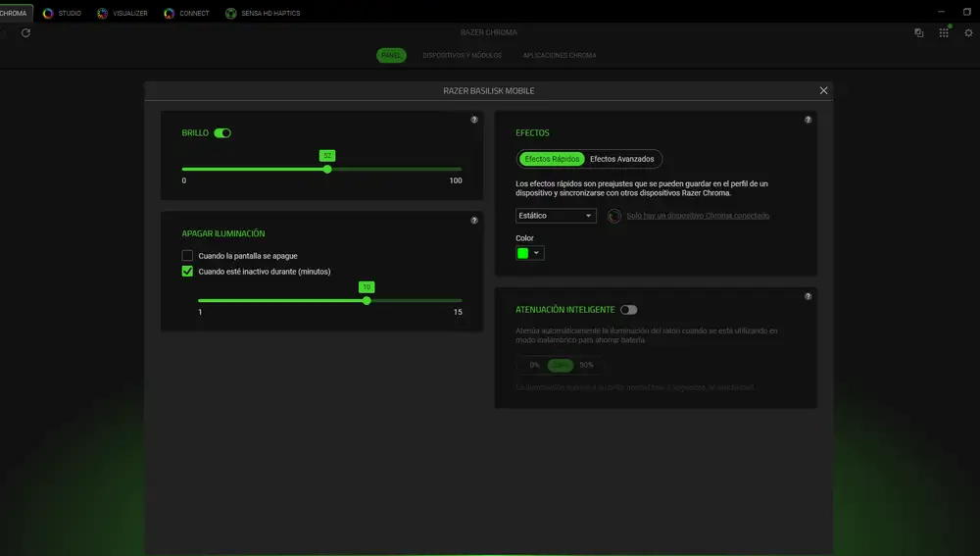
Task: Restore the window size
Action: click(x=967, y=12)
